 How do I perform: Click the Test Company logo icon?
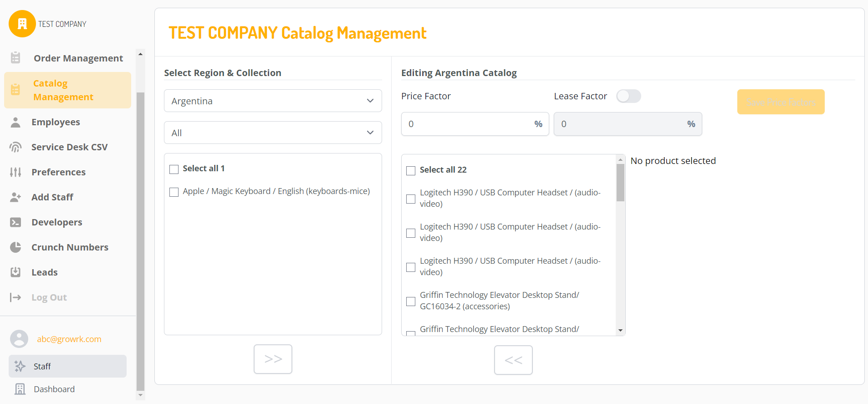(x=22, y=24)
